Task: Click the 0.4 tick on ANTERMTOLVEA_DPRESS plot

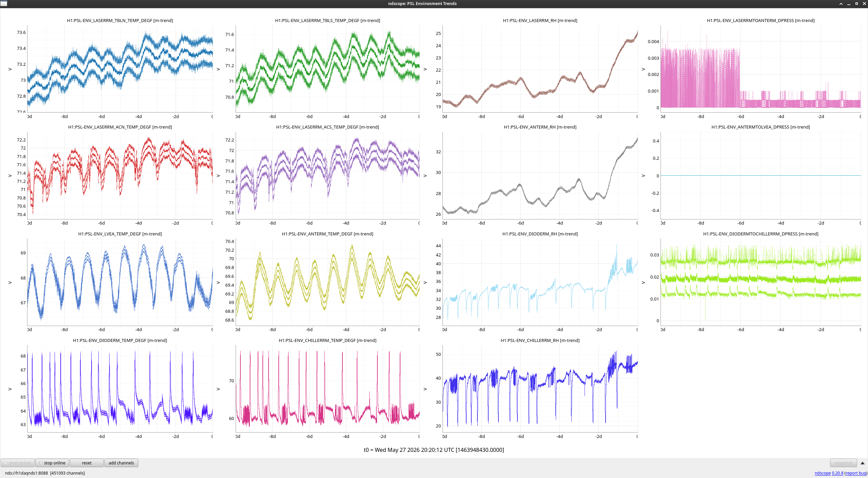Action: [x=656, y=141]
